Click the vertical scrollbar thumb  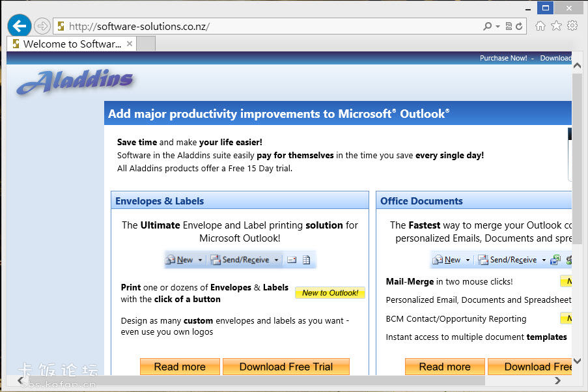coord(578,159)
